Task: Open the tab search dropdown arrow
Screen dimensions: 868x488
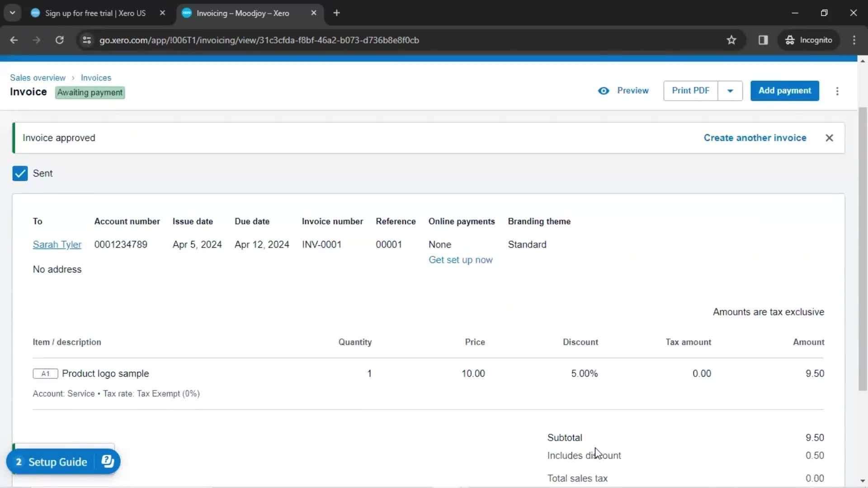Action: (13, 13)
